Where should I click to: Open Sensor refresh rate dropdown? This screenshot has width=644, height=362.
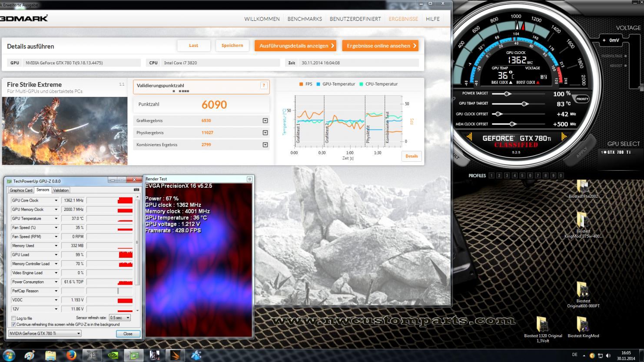[120, 318]
